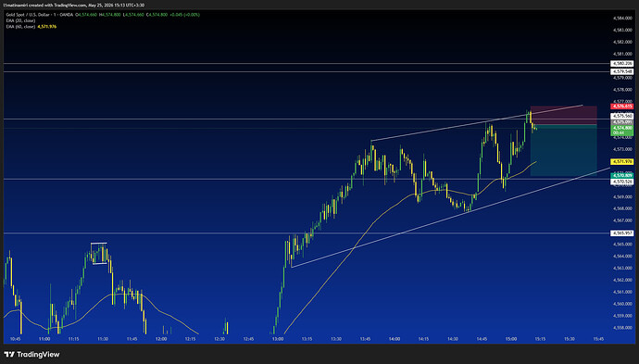The width and height of the screenshot is (639, 364).
Task: Click the 11:30 time axis label
Action: [103, 339]
